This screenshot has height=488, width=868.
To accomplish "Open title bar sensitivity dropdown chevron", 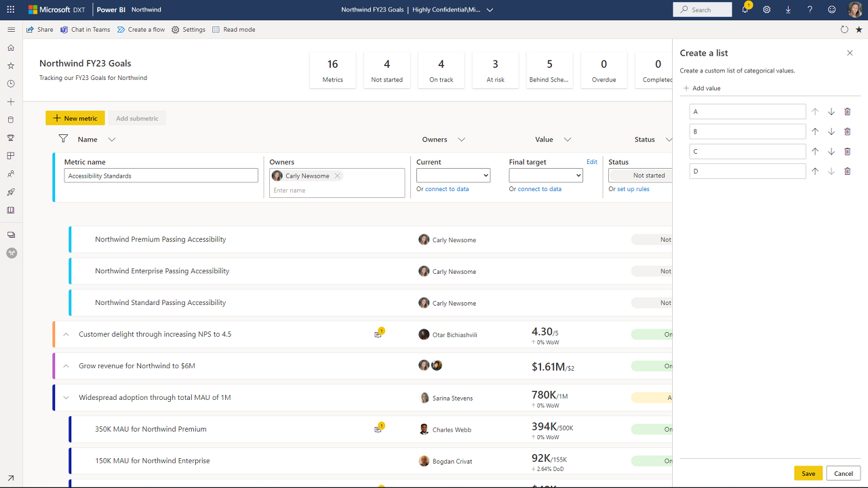I will [x=490, y=10].
